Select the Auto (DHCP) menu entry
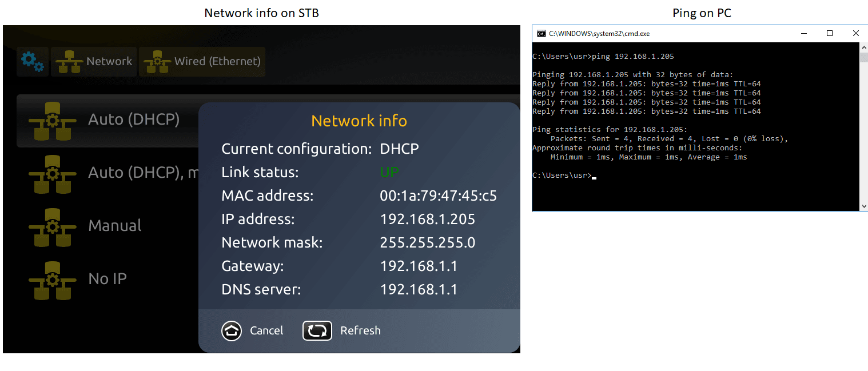This screenshot has width=868, height=371. coord(134,119)
